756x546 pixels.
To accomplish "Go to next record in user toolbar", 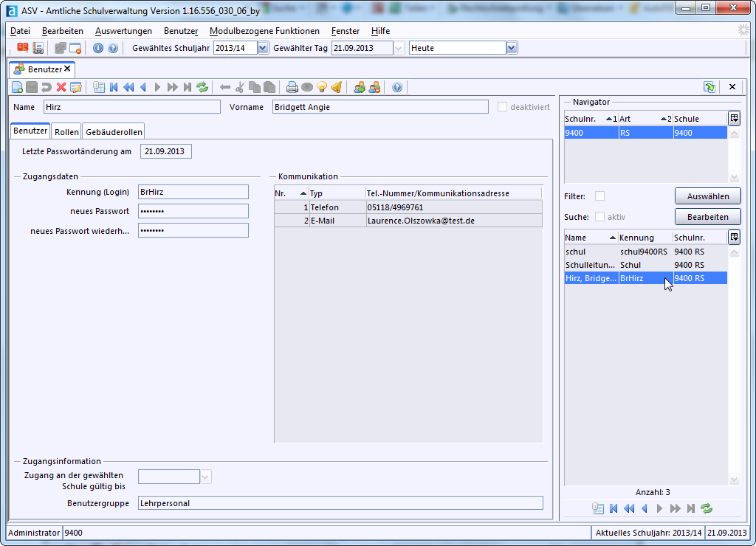I will pos(157,87).
